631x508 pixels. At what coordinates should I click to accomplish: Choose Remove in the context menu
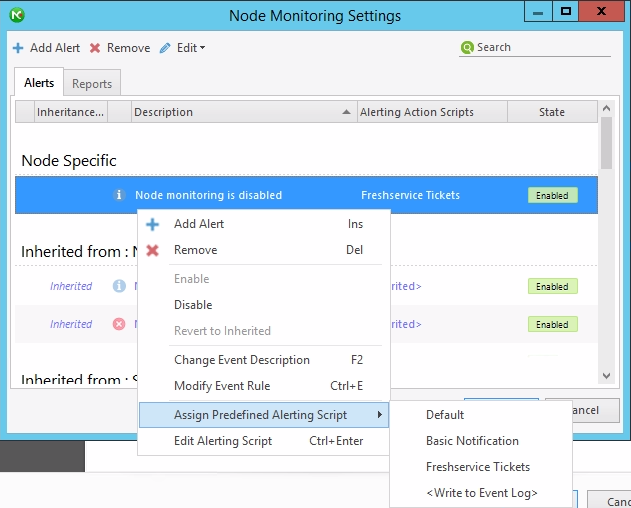coord(264,250)
